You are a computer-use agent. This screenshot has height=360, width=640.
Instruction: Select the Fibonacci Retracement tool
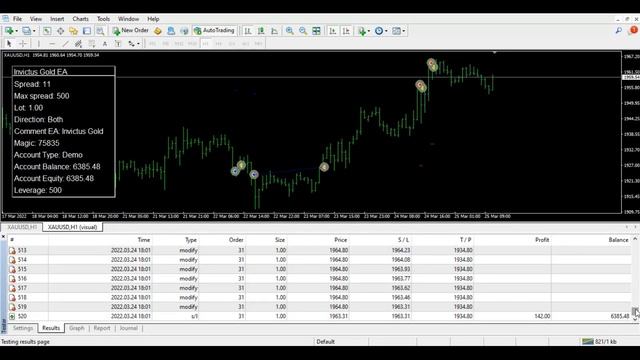(x=92, y=44)
